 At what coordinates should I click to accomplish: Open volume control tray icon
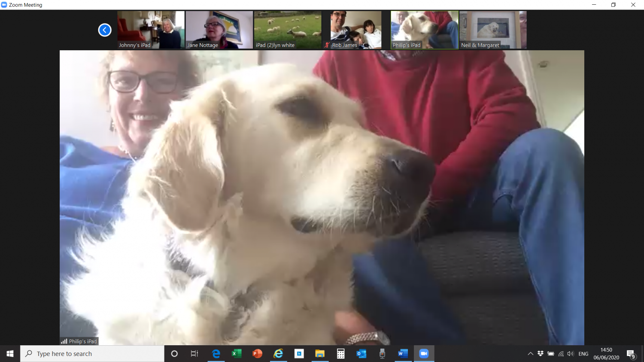(x=571, y=354)
